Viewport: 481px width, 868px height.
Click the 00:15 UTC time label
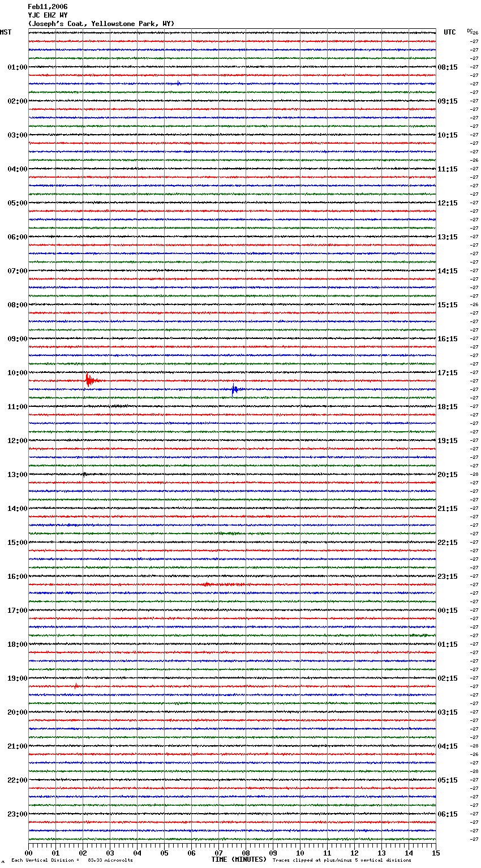click(448, 611)
